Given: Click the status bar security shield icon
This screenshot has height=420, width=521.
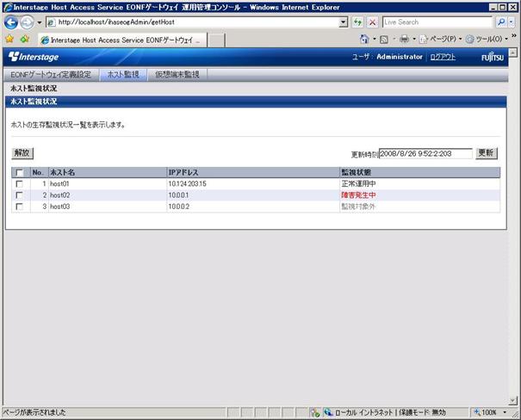Looking at the screenshot, I should (314, 413).
